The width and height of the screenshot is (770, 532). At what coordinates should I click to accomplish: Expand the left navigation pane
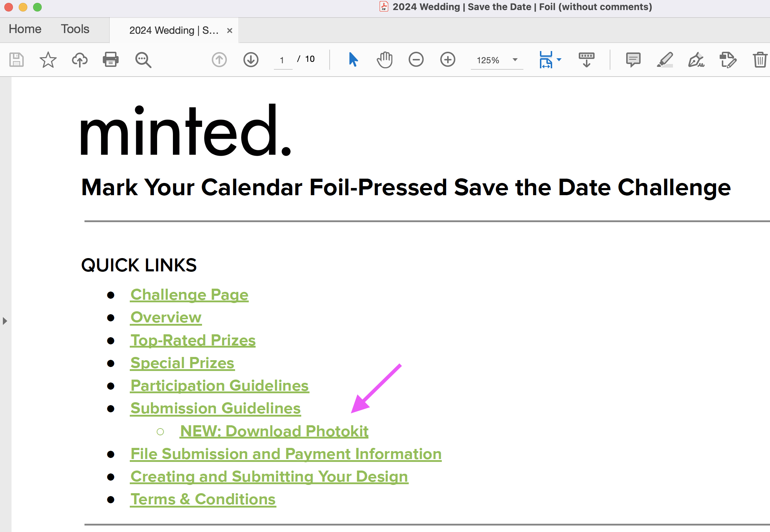(x=5, y=321)
